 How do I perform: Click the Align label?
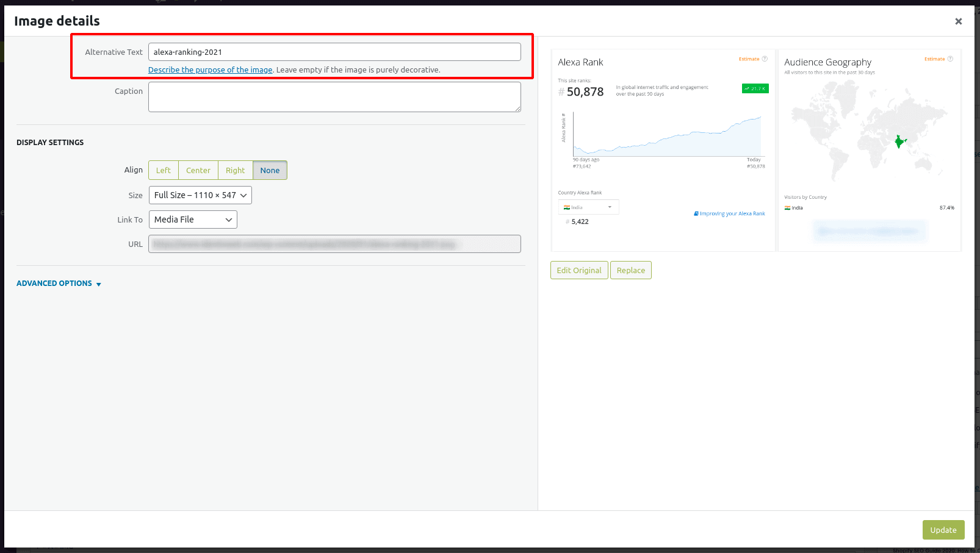point(134,170)
